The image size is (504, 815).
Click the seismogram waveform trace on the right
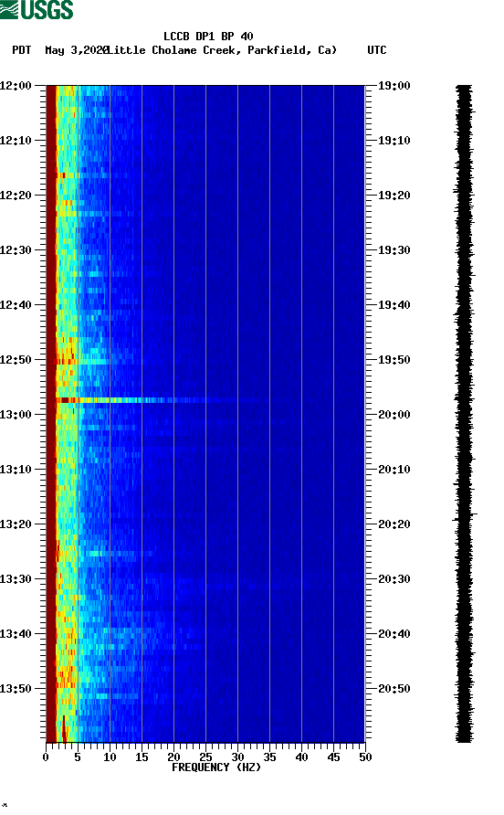click(464, 414)
